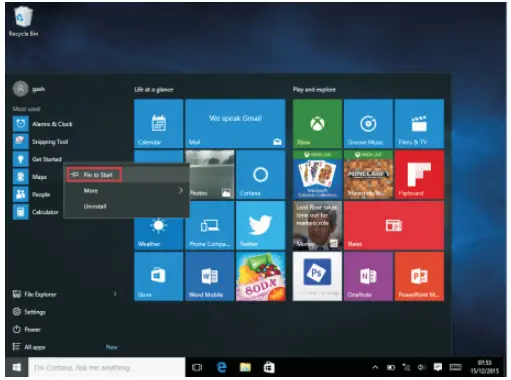Open the Films & TV tile
This screenshot has height=380, width=511.
[419, 123]
